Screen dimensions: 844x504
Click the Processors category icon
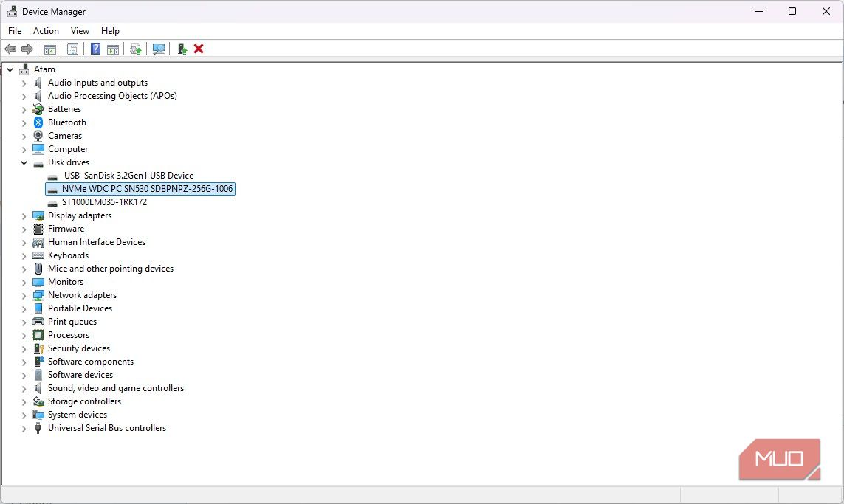tap(38, 335)
